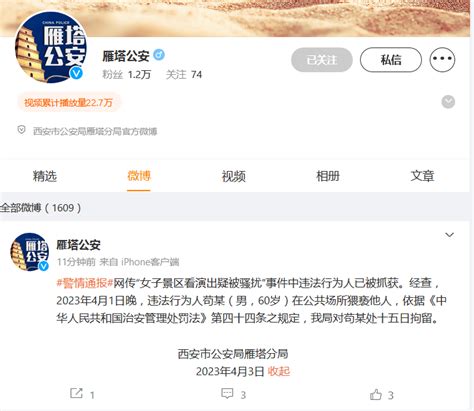View the 粉丝 1.2万 followers count

[127, 74]
